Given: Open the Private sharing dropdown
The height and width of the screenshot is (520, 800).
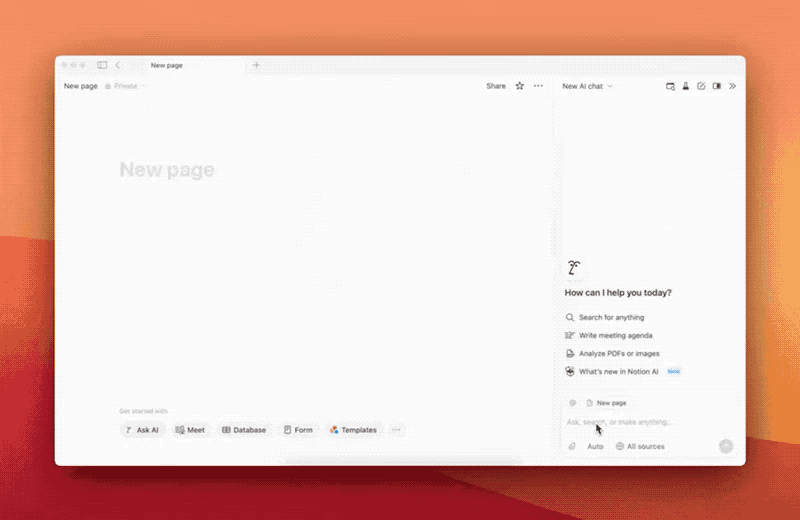Looking at the screenshot, I should (x=126, y=86).
